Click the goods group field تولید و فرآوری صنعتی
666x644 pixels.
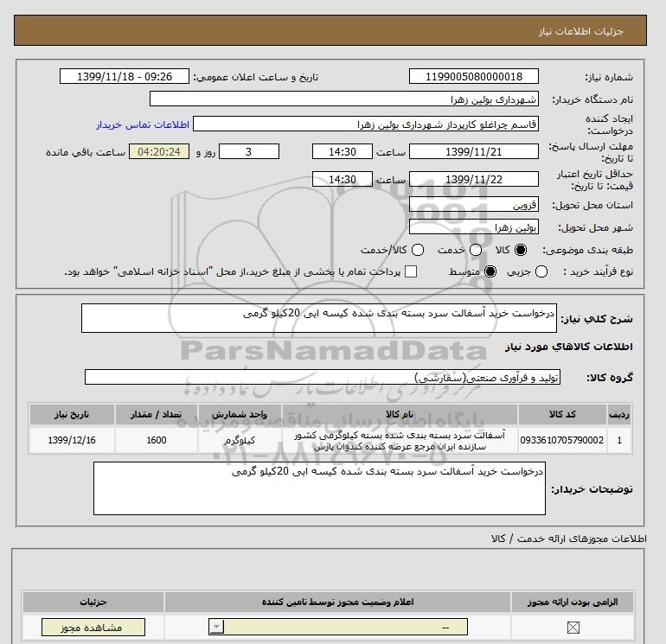(x=323, y=377)
